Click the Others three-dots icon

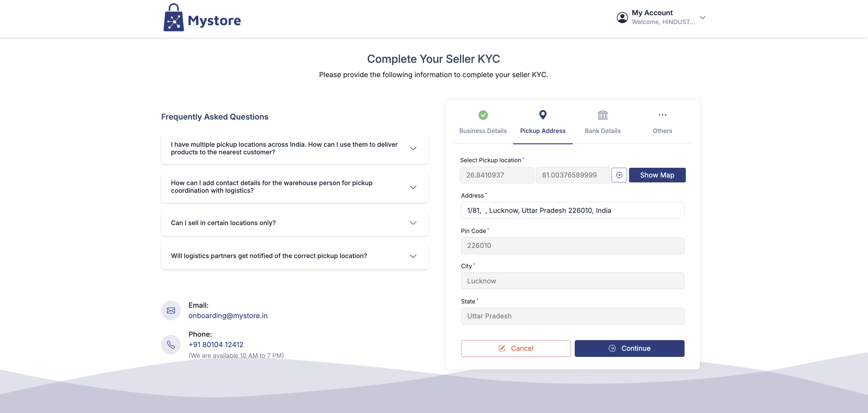[x=662, y=115]
